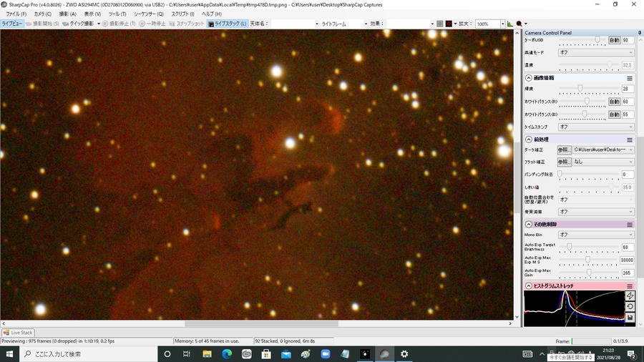Open the フラット補正 dropdown
Viewport: 644px width, 362px height.
(x=603, y=162)
